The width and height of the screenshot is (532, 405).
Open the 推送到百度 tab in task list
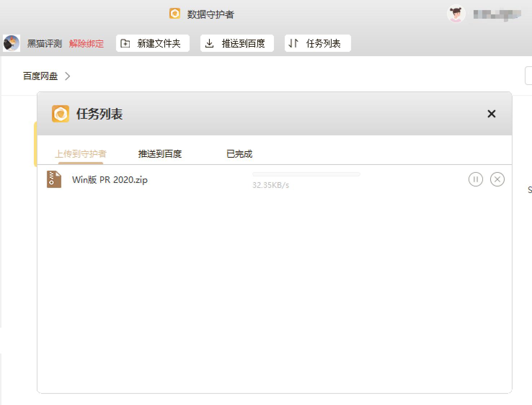(160, 154)
